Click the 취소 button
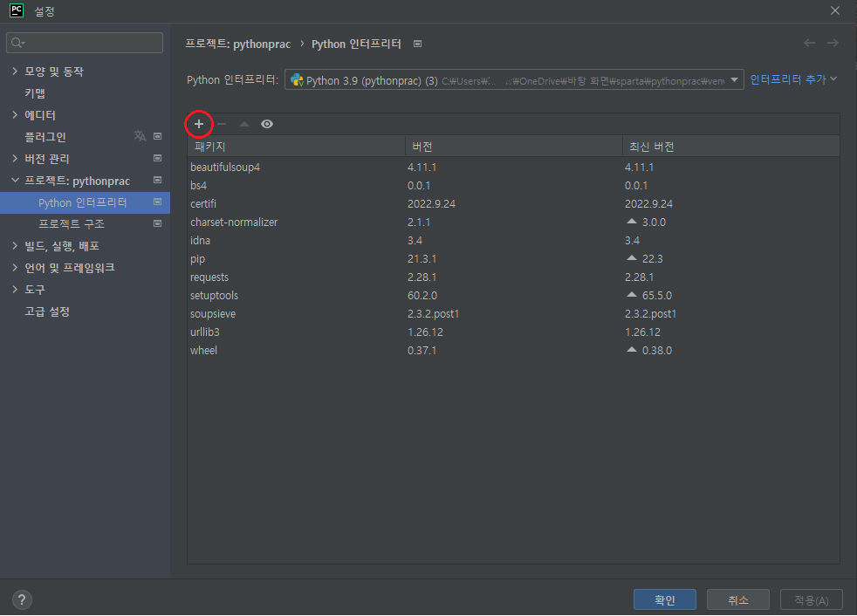 [737, 599]
